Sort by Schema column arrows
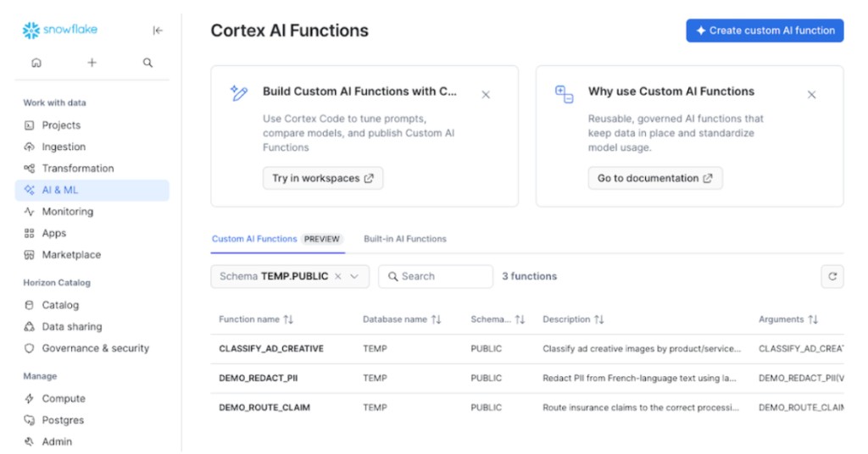 coord(520,319)
